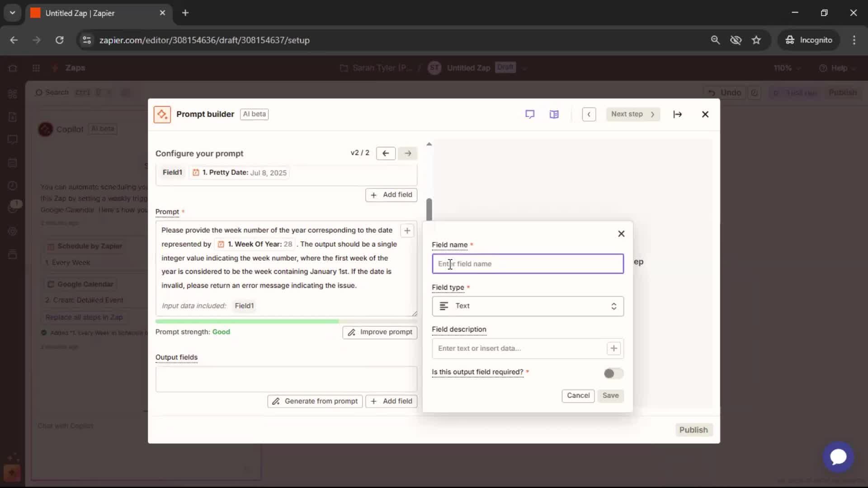The width and height of the screenshot is (868, 488).
Task: Open the apps grid icon
Action: point(36,68)
